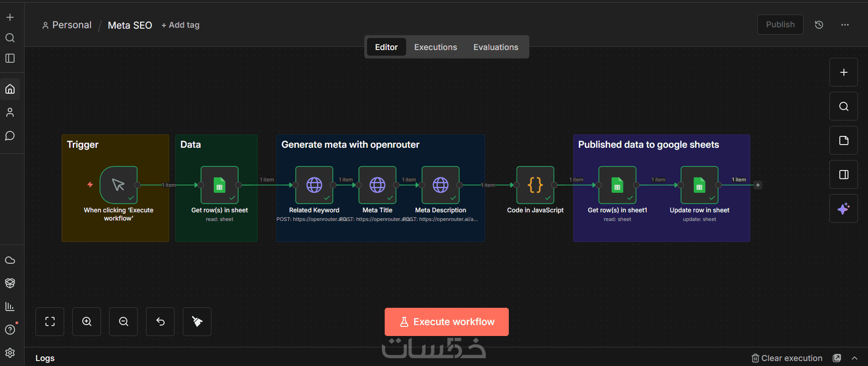Image resolution: width=868 pixels, height=366 pixels.
Task: Click the plus connector after Update row node
Action: pyautogui.click(x=758, y=185)
